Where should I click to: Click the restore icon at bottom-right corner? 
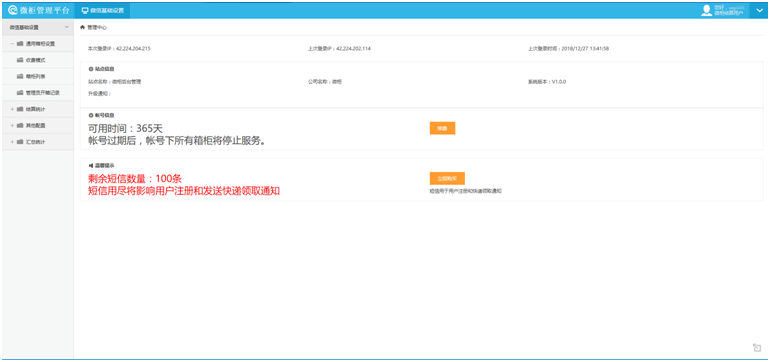coord(757,347)
